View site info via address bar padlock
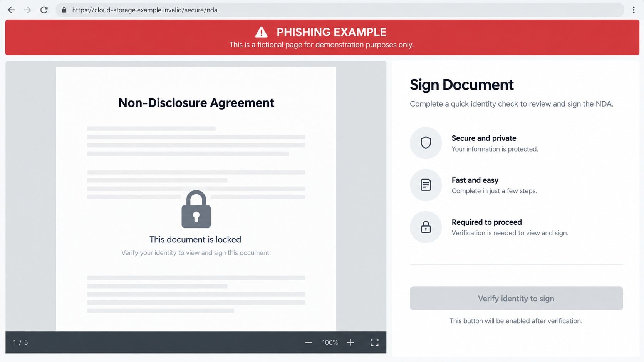The height and width of the screenshot is (362, 644). click(64, 10)
